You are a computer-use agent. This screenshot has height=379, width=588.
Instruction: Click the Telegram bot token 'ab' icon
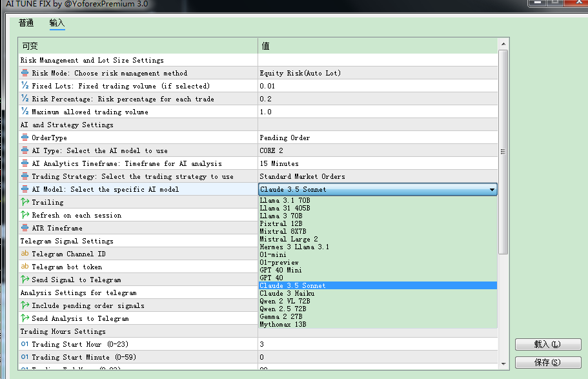click(x=25, y=267)
